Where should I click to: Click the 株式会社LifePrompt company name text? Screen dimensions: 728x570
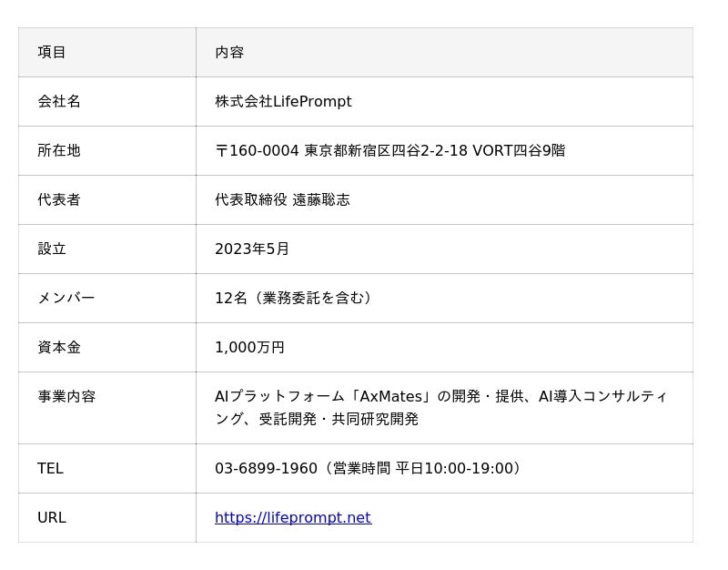coord(283,101)
